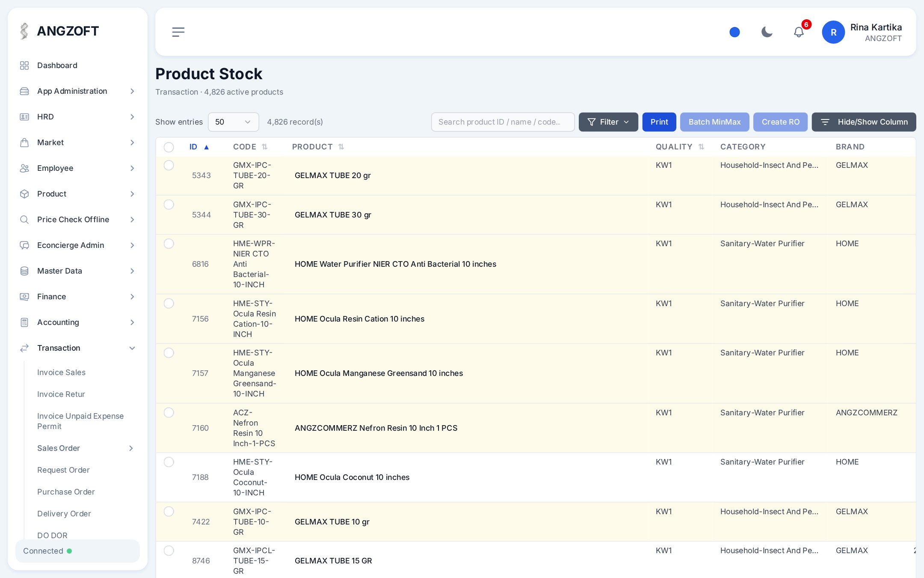
Task: Select row HOME Ocula Coconut 10 inches
Action: pos(169,462)
